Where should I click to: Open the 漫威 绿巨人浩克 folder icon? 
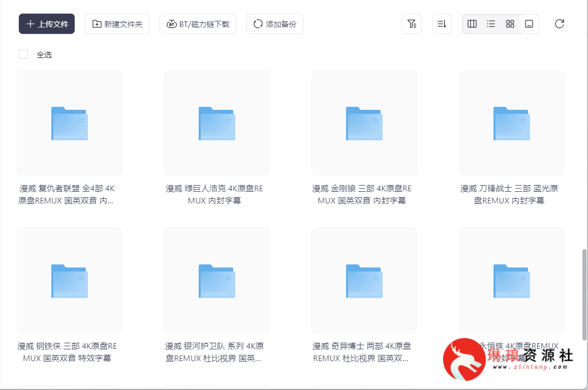point(217,123)
